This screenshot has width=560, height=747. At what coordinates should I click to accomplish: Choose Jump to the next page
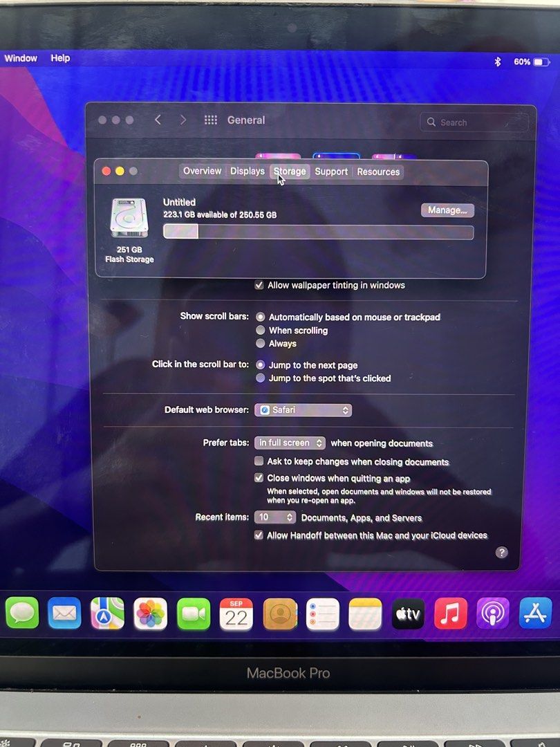pyautogui.click(x=261, y=365)
